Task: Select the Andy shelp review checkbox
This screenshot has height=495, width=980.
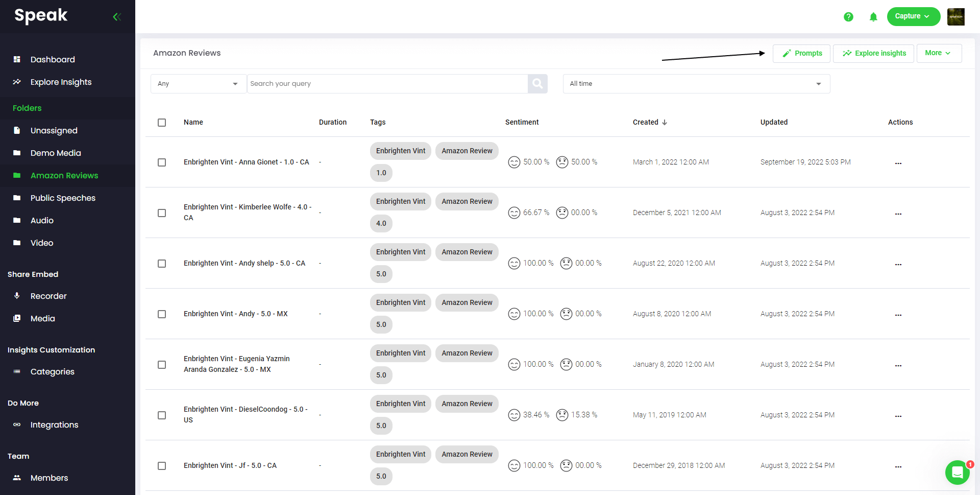Action: point(162,264)
